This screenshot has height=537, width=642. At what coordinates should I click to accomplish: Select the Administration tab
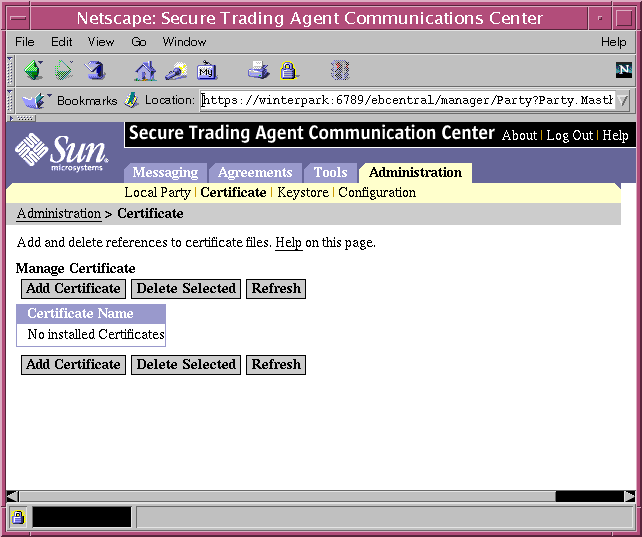pyautogui.click(x=415, y=173)
